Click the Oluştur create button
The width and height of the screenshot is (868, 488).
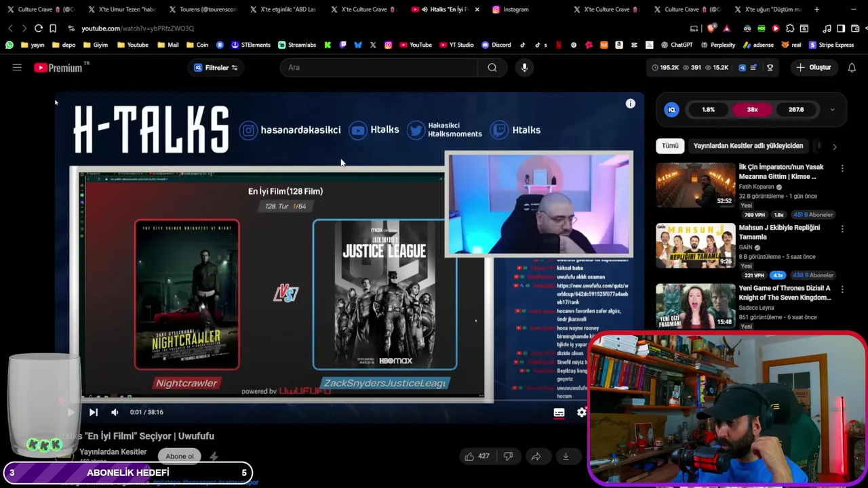814,67
